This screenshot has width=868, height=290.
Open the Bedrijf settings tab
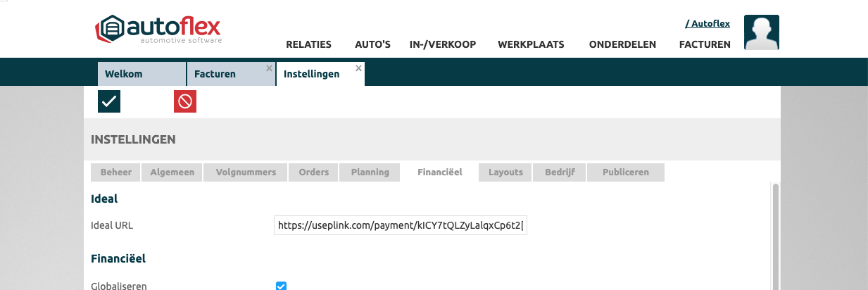pyautogui.click(x=559, y=172)
